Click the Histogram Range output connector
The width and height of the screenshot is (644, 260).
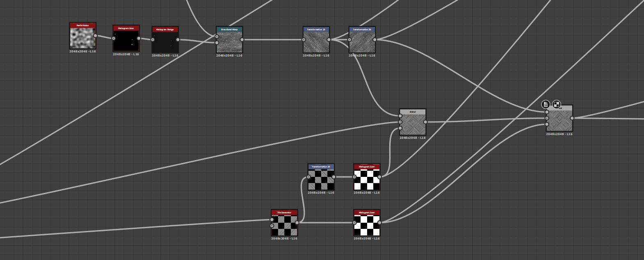point(178,40)
